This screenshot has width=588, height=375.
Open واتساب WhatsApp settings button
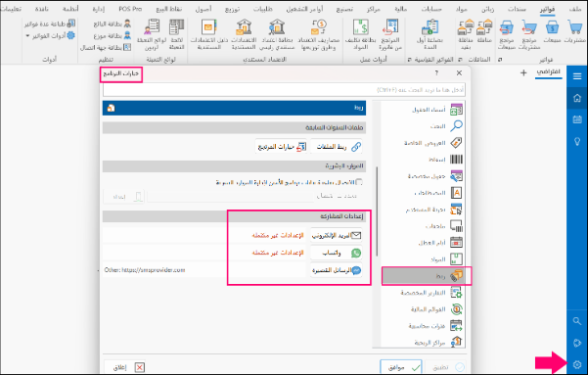click(337, 253)
